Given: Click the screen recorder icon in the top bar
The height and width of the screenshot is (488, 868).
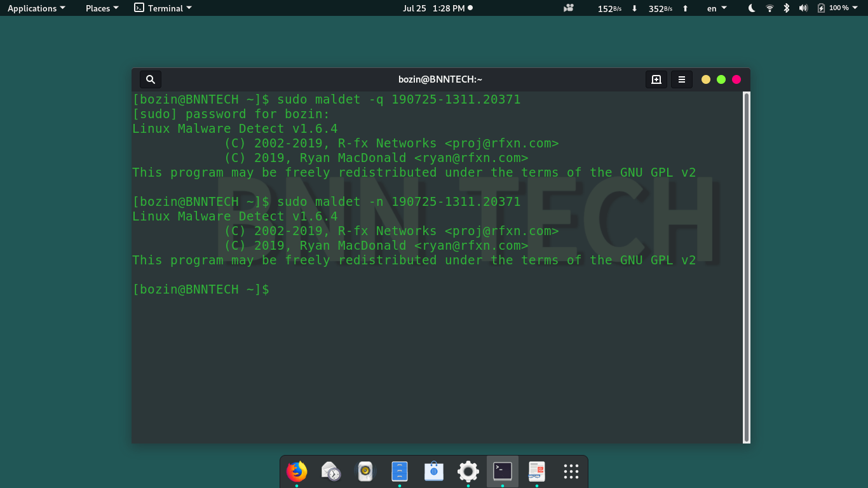Looking at the screenshot, I should [x=567, y=8].
